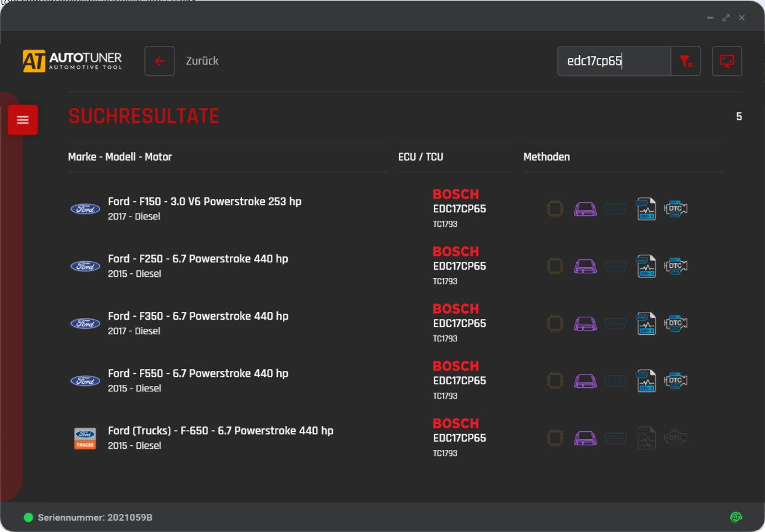
Task: Click the Methoden column header
Action: tap(547, 157)
